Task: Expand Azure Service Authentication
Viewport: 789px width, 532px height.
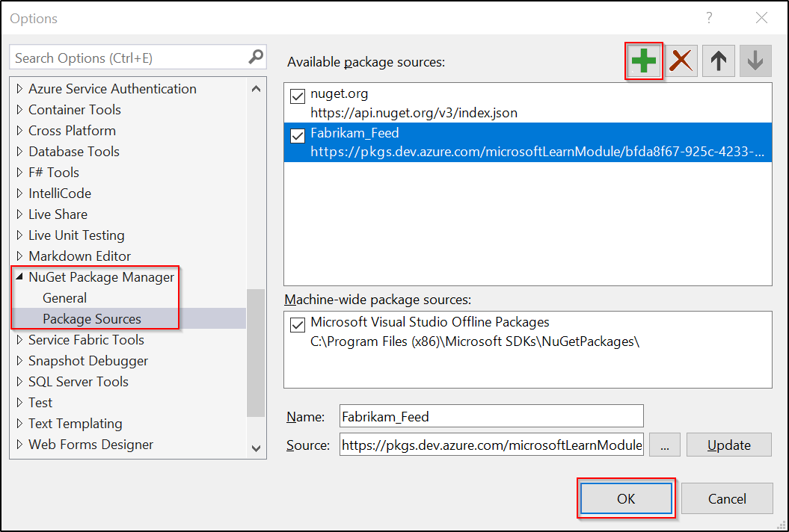Action: pyautogui.click(x=18, y=88)
